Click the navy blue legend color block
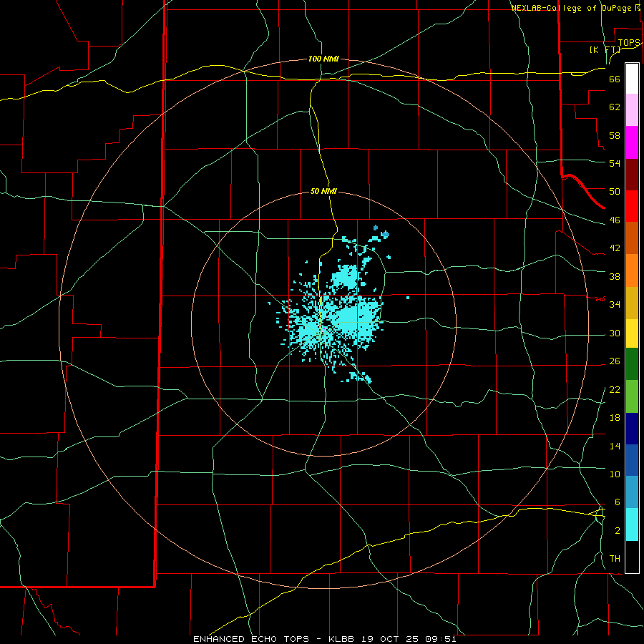 (x=632, y=429)
